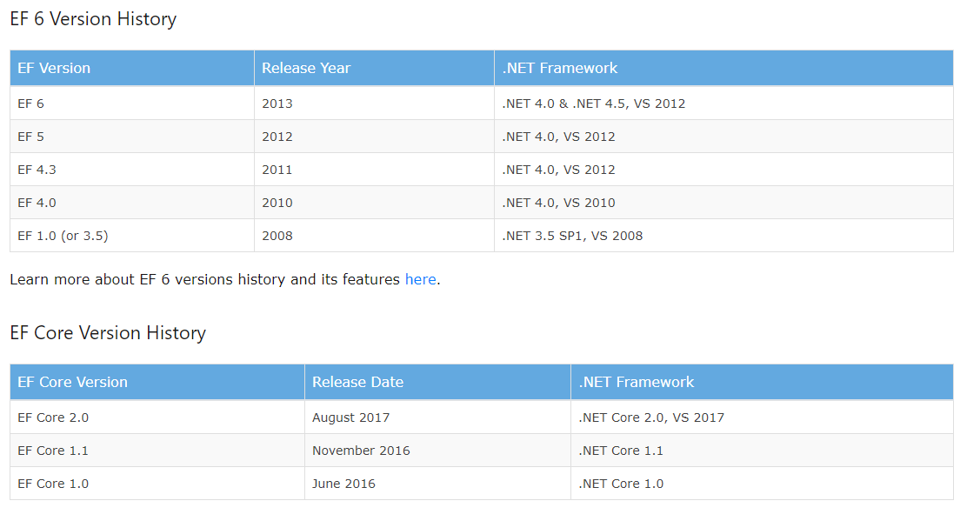The width and height of the screenshot is (980, 521).
Task: Click the 'EF Core 1.0' cell
Action: pyautogui.click(x=157, y=484)
